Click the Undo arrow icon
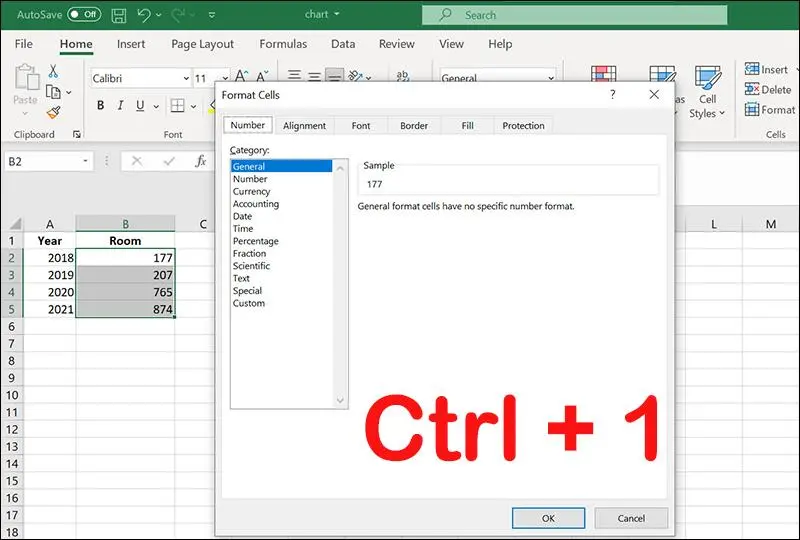 pos(144,15)
